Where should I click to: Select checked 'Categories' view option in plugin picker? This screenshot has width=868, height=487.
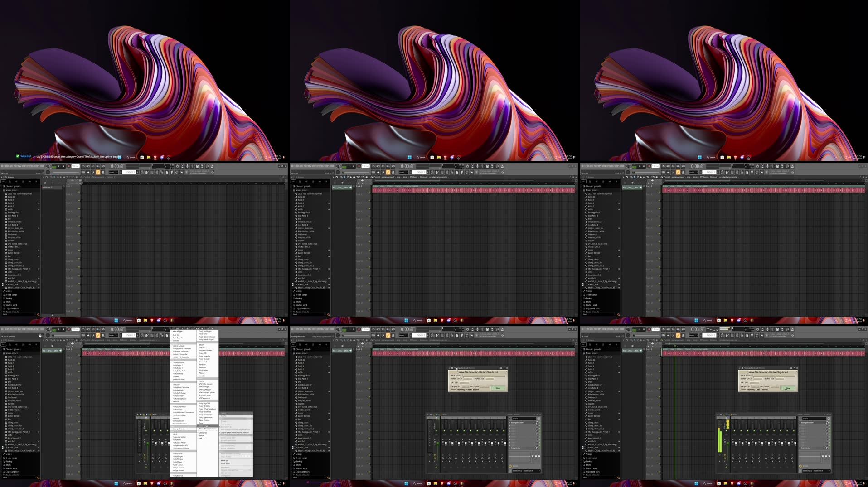point(203,433)
